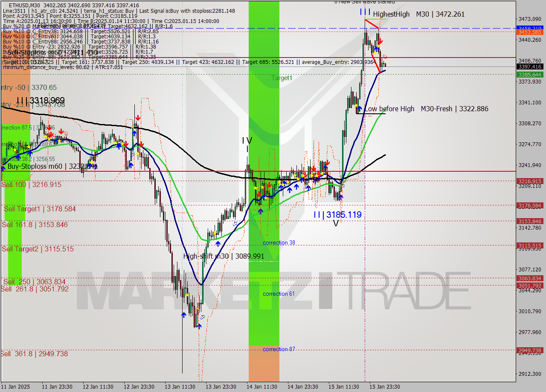Click the 'High-shift m30 | 3089.991' label
This screenshot has height=392, width=546.
coord(224,256)
